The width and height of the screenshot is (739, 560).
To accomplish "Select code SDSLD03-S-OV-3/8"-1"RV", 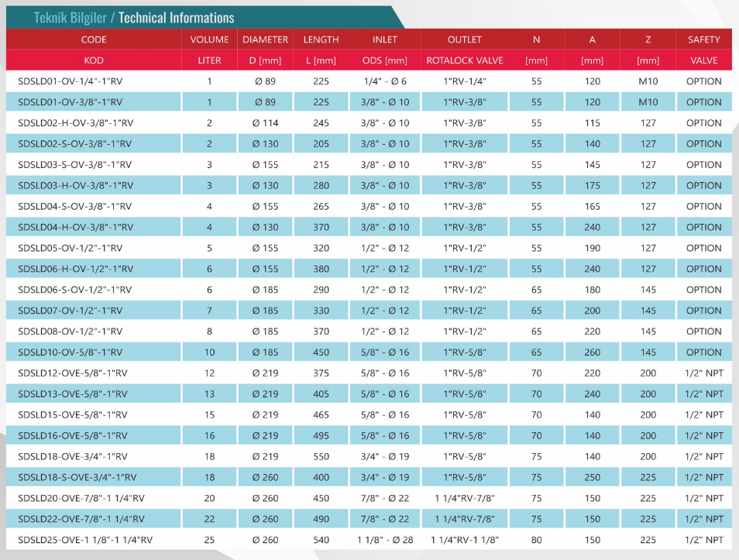I will tap(75, 164).
